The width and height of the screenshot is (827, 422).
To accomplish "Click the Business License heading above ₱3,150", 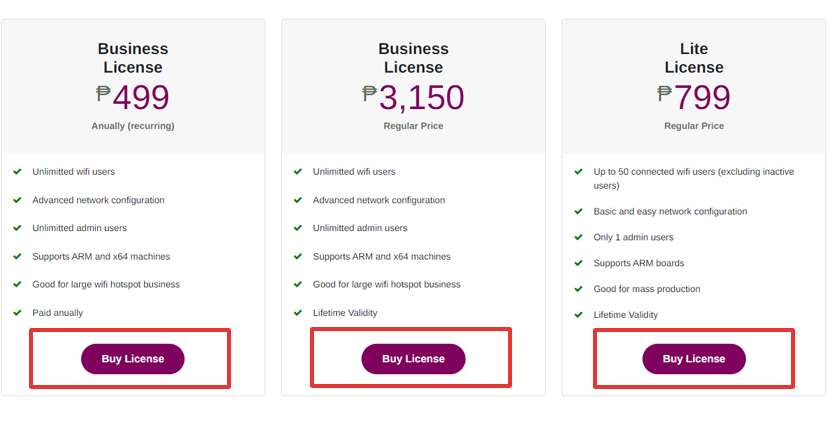I will click(x=414, y=58).
